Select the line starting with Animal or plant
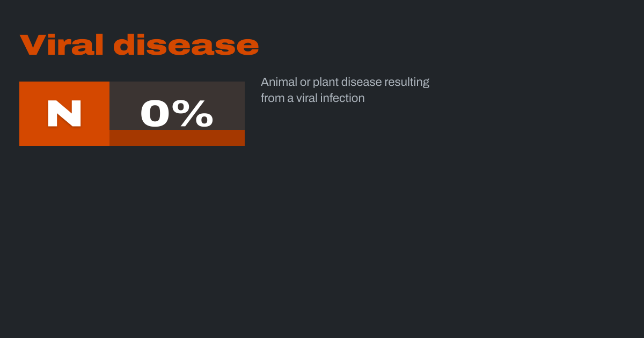 tap(345, 82)
